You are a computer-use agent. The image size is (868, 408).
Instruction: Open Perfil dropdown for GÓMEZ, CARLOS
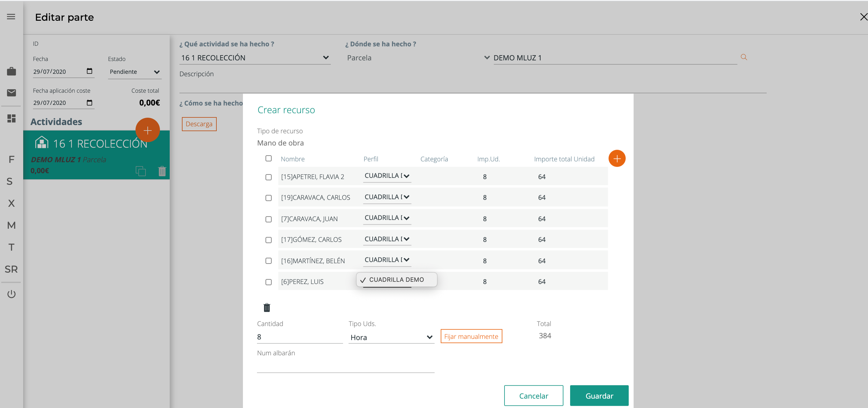coord(387,239)
